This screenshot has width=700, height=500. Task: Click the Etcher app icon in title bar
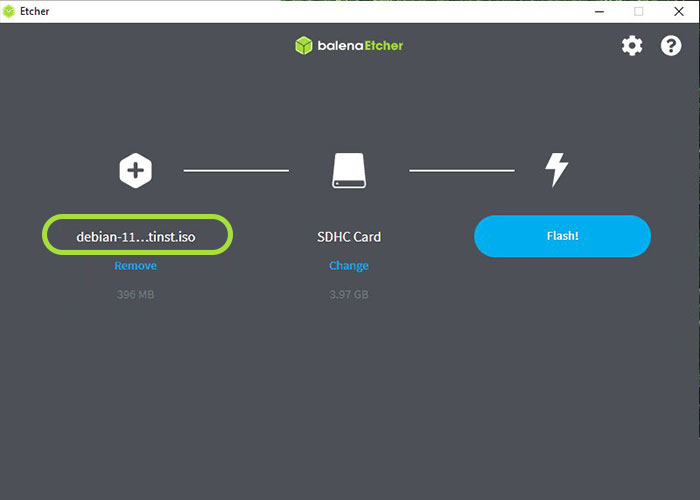click(10, 11)
